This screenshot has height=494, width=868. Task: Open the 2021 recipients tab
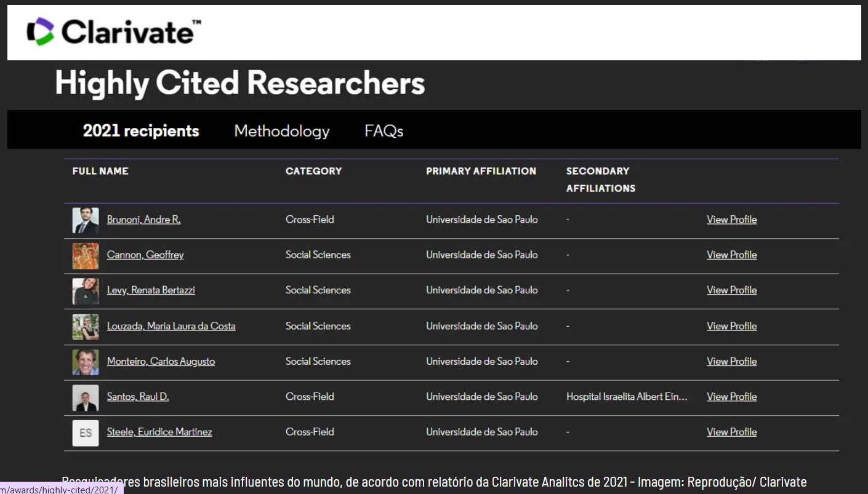(141, 131)
